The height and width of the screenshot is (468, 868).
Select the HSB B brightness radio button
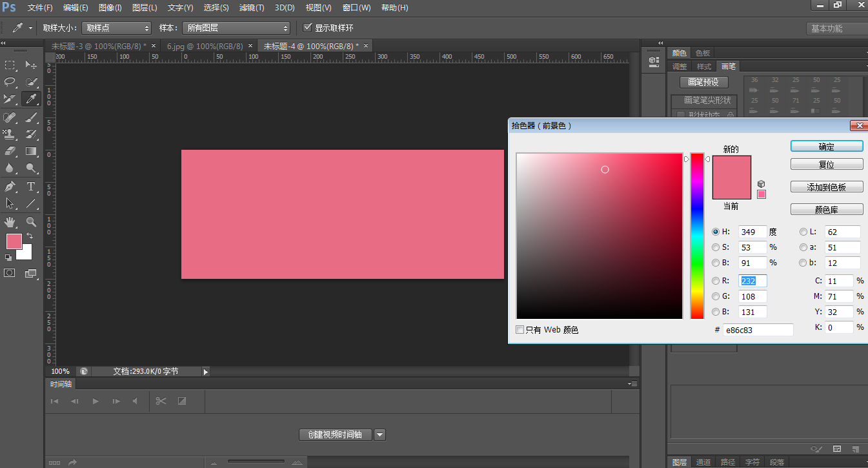(x=716, y=263)
